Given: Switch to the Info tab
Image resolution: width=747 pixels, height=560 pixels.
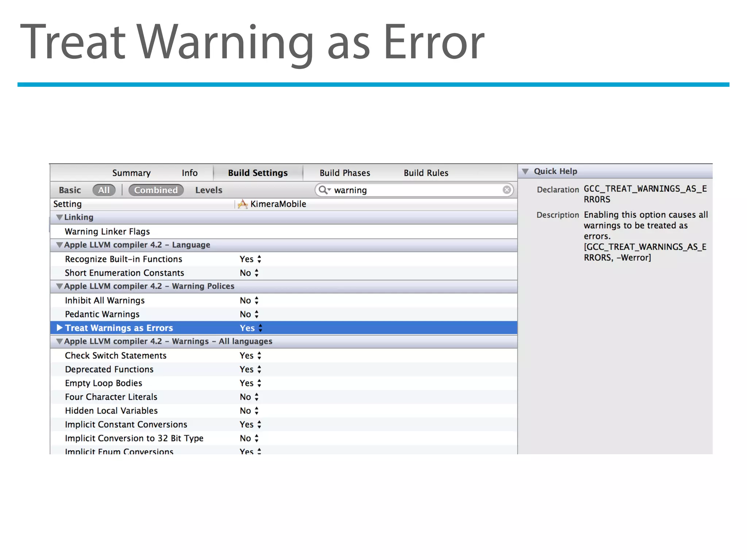Looking at the screenshot, I should click(190, 173).
